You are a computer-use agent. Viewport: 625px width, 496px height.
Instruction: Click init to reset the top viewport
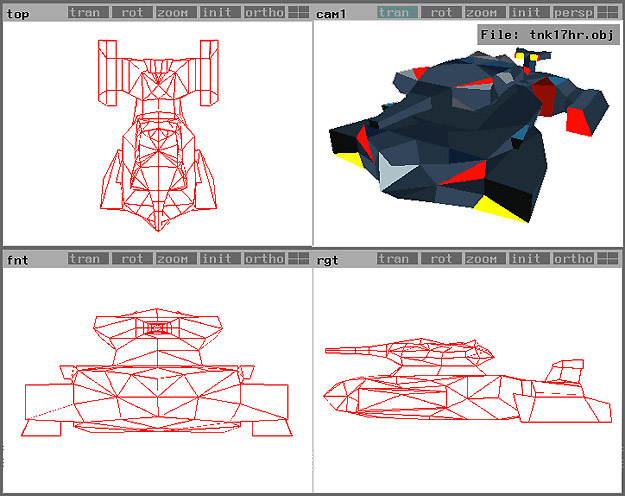[x=220, y=12]
